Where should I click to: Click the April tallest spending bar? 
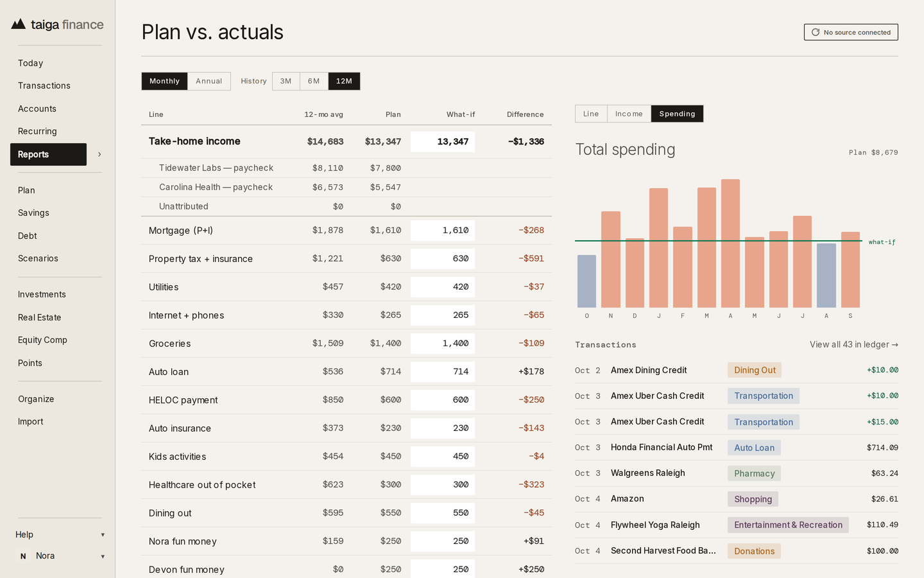point(730,243)
